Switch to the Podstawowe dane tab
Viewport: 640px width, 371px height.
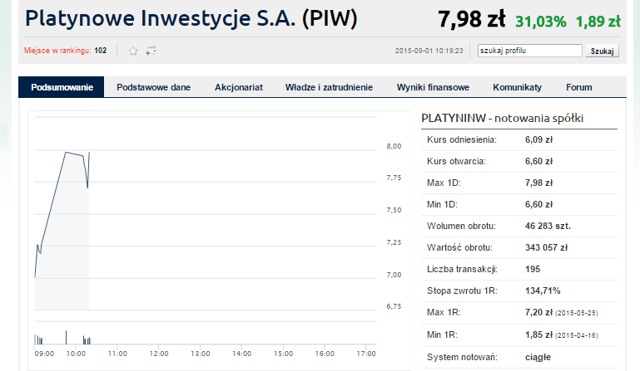click(x=153, y=87)
